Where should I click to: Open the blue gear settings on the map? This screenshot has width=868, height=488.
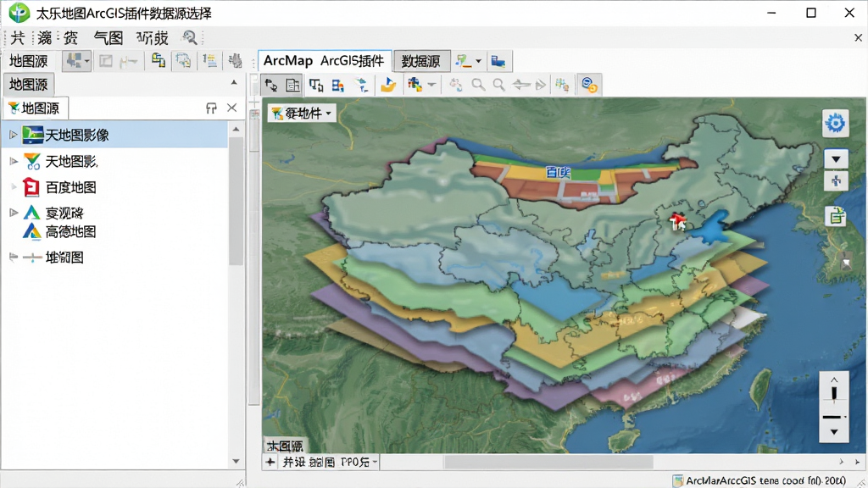click(x=835, y=123)
